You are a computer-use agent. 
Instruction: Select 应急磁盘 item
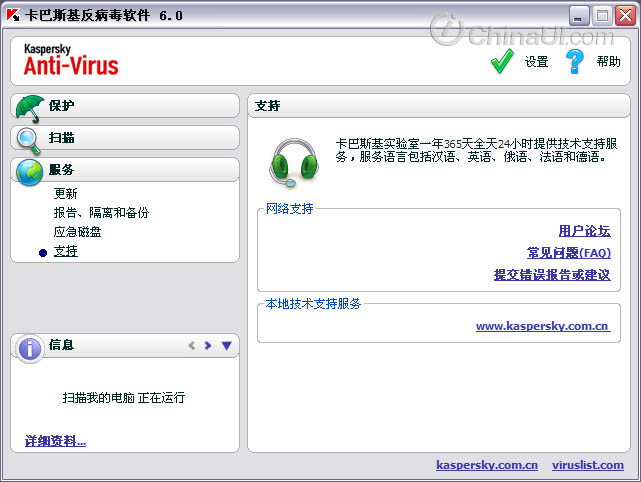[x=77, y=232]
